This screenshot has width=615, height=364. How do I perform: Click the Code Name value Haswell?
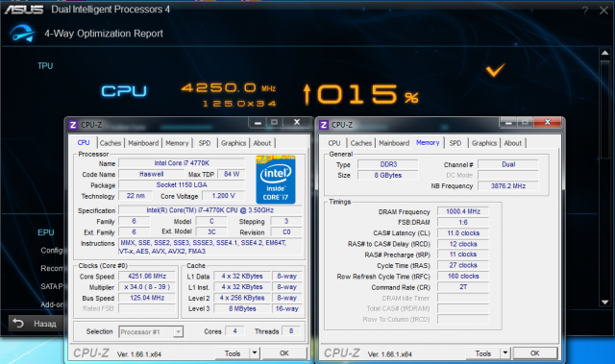coord(152,174)
